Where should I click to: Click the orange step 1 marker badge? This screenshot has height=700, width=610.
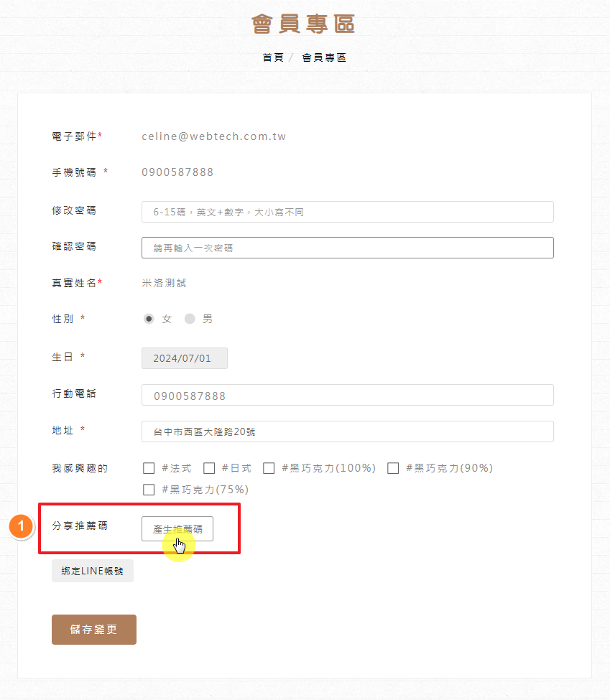(x=22, y=527)
